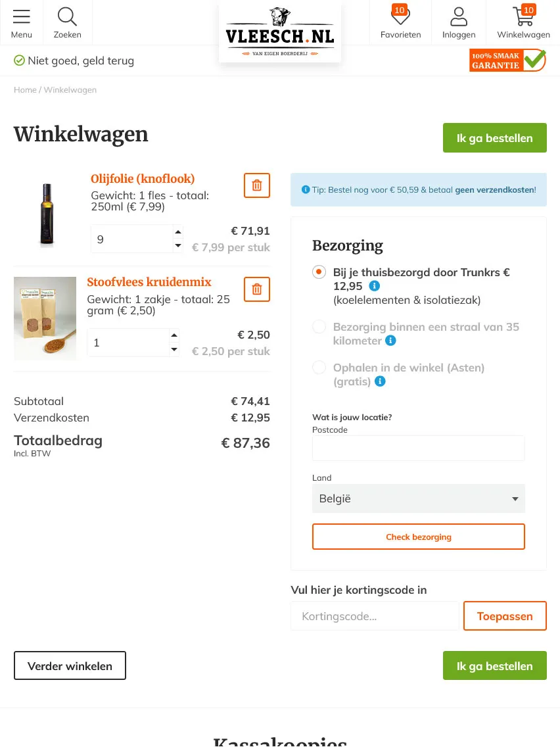Open the Land country dropdown
The image size is (560, 747).
(x=418, y=498)
